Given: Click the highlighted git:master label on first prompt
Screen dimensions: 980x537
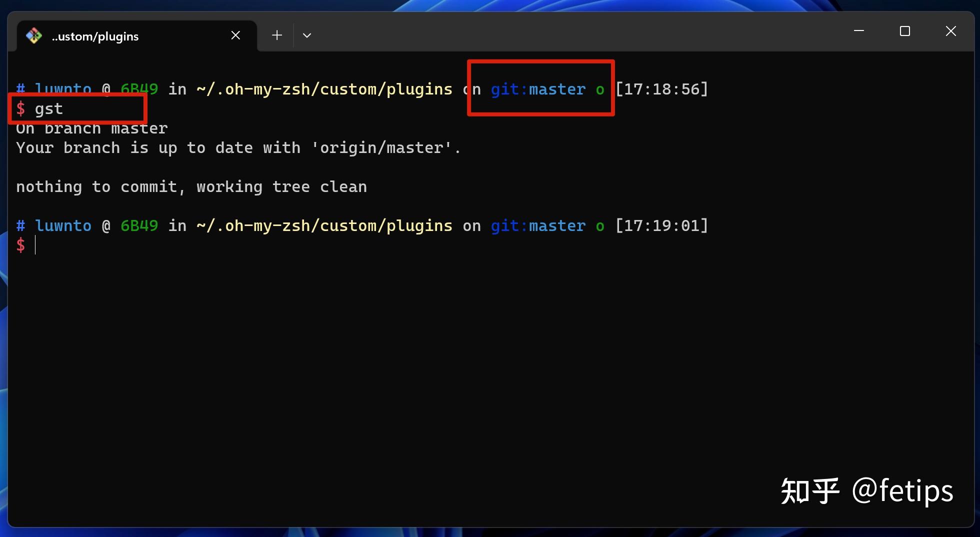Looking at the screenshot, I should click(x=538, y=89).
